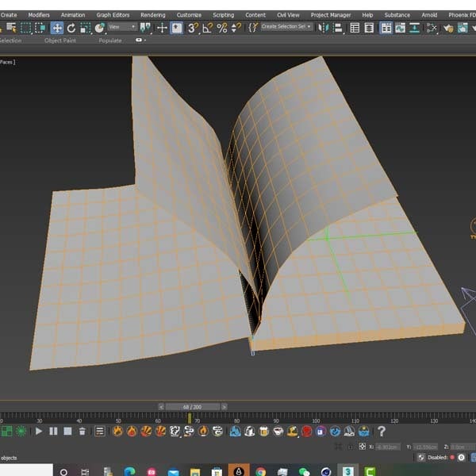
Task: Toggle 3D Snaps
Action: click(194, 28)
